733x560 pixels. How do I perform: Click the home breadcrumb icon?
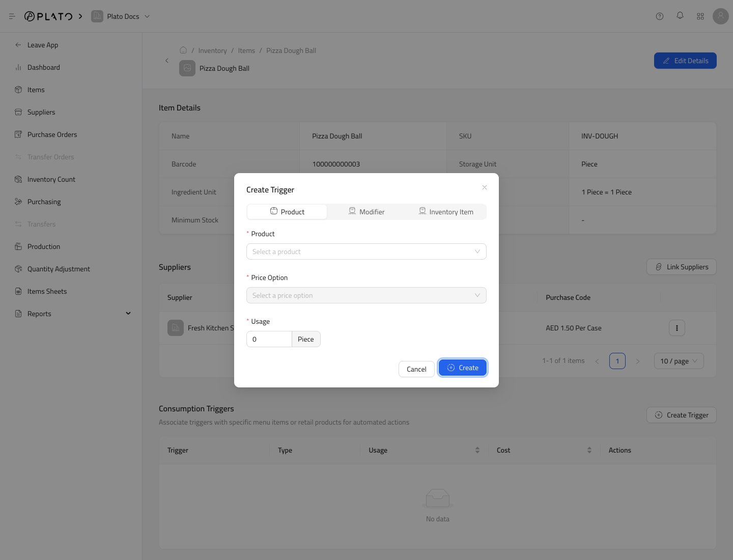(183, 50)
